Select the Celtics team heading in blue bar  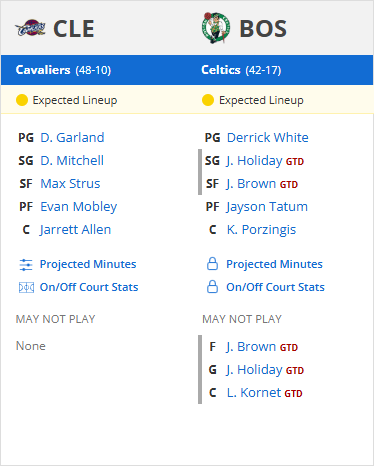[221, 70]
